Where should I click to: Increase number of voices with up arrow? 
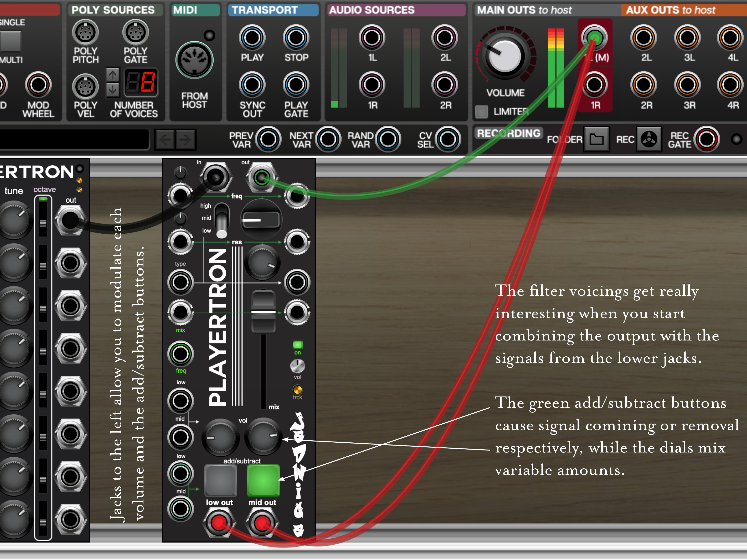(x=113, y=75)
